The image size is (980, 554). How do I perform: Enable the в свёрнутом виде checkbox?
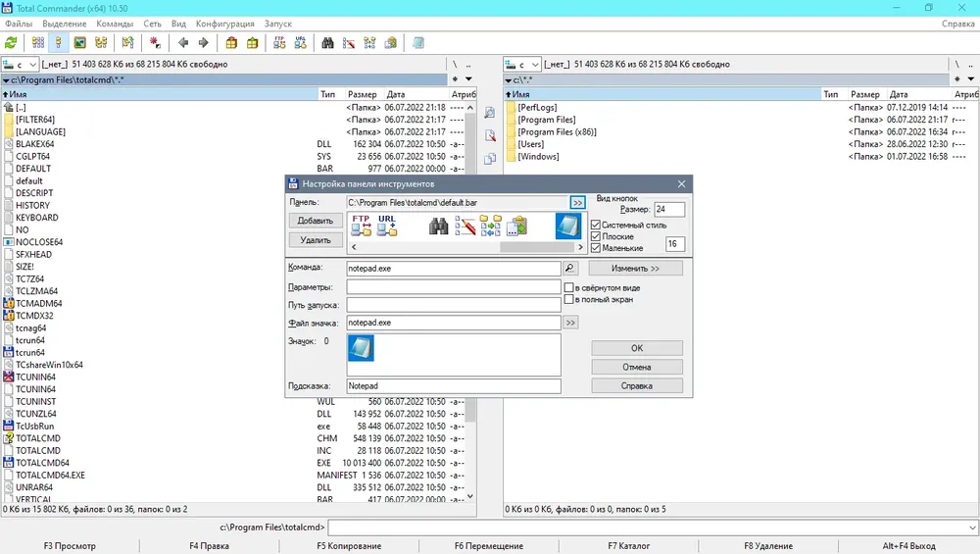pyautogui.click(x=568, y=287)
